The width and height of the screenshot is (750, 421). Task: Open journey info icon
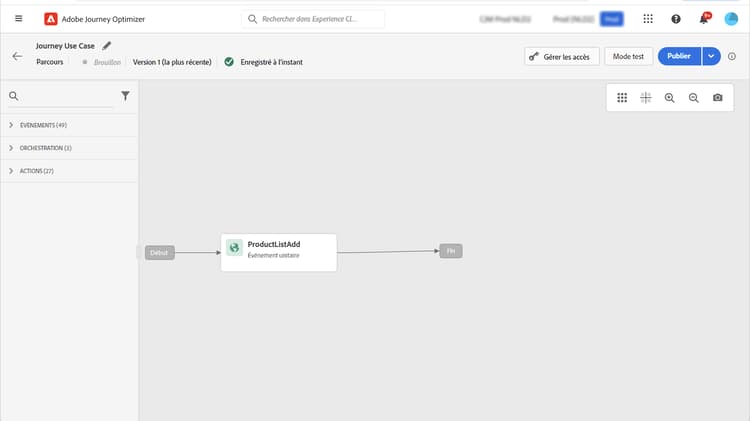coord(732,56)
